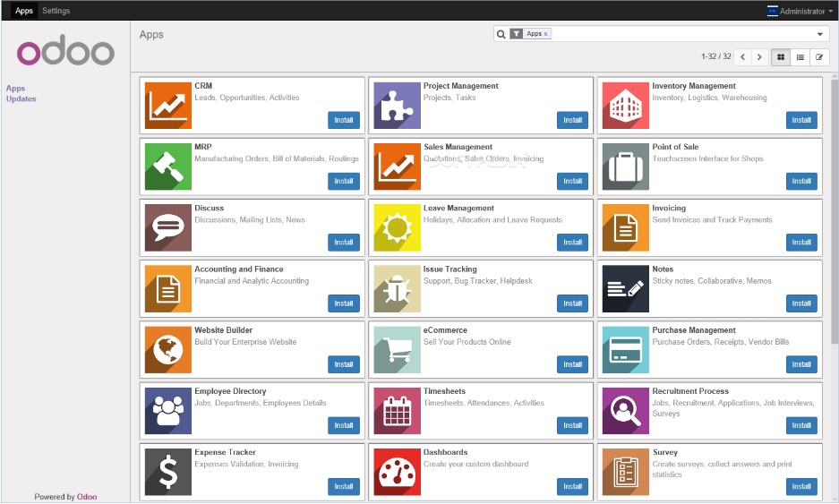
Task: Install the Issue Tracking app
Action: click(572, 303)
